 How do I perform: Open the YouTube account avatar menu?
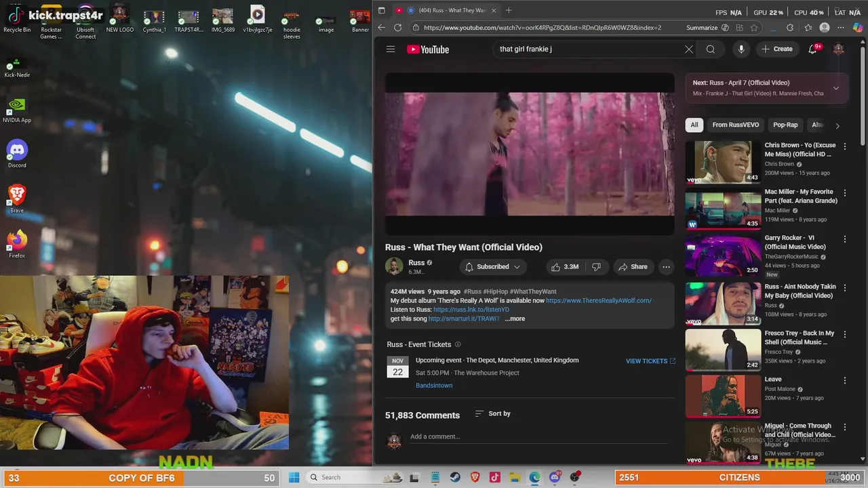coord(839,49)
